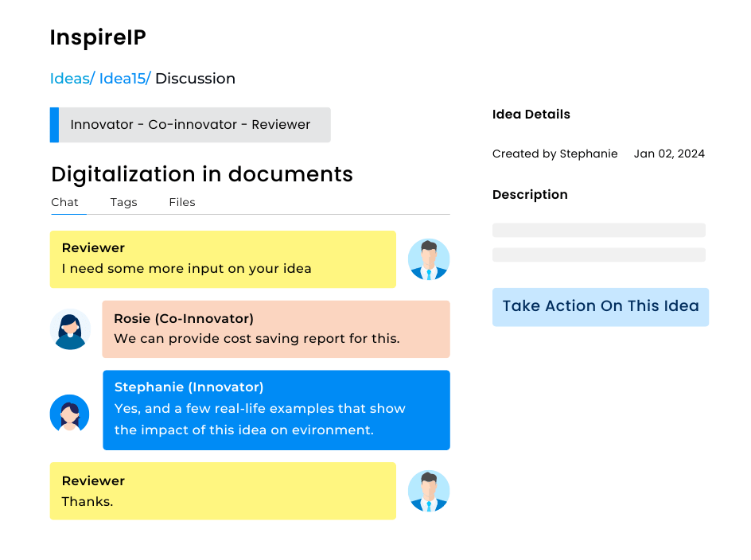Select the Innovator - Co-innovator - Reviewer bar
Screen dimensions: 751x560
[191, 125]
